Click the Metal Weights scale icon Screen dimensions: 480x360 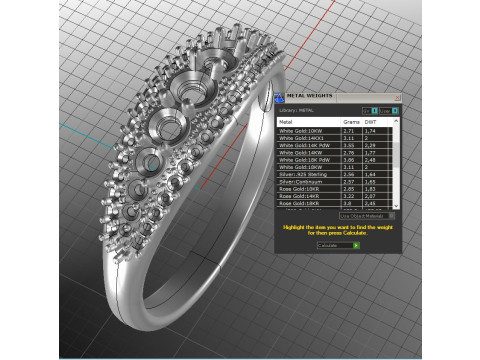click(279, 98)
